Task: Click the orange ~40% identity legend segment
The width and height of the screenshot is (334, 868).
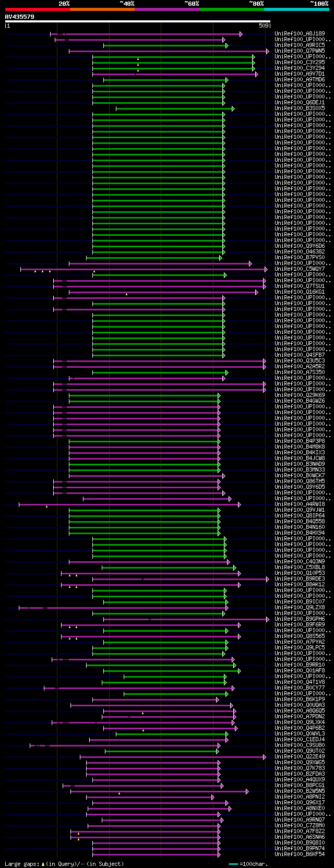Action: coord(102,9)
